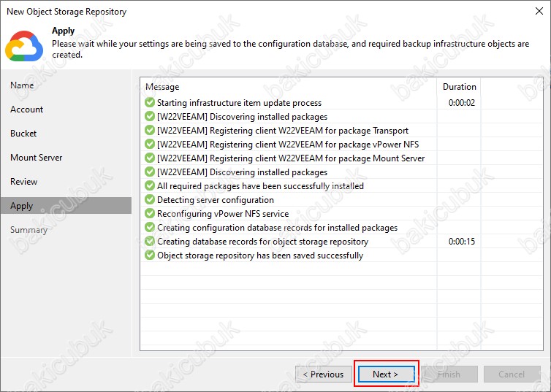The width and height of the screenshot is (551, 392).
Task: Click the Next > button
Action: pyautogui.click(x=386, y=374)
